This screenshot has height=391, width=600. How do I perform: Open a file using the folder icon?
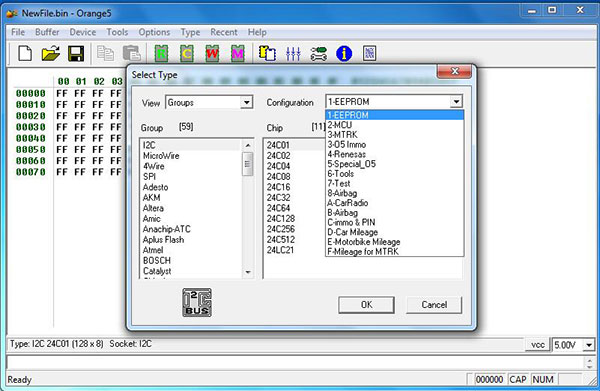51,53
